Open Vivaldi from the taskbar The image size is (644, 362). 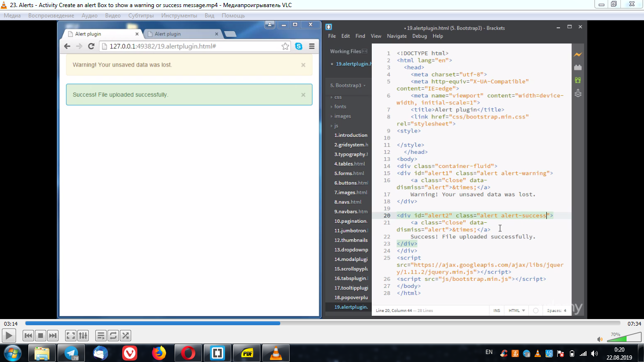(x=130, y=353)
